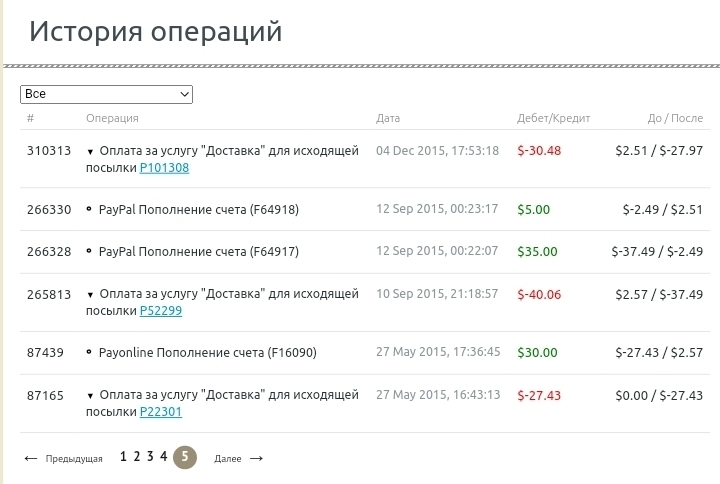This screenshot has height=484, width=720.
Task: Click the circle icon beside operation 266328
Action: (90, 251)
